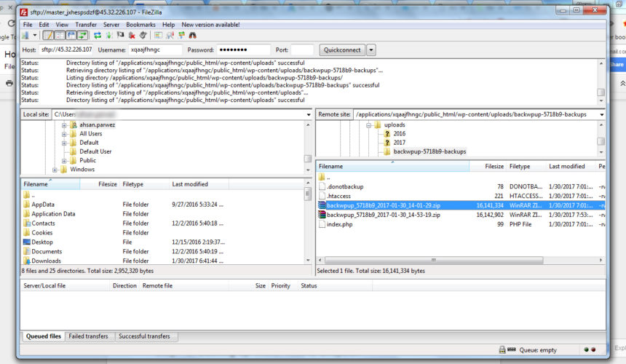Click the Port input field
The width and height of the screenshot is (626, 364).
[x=302, y=50]
